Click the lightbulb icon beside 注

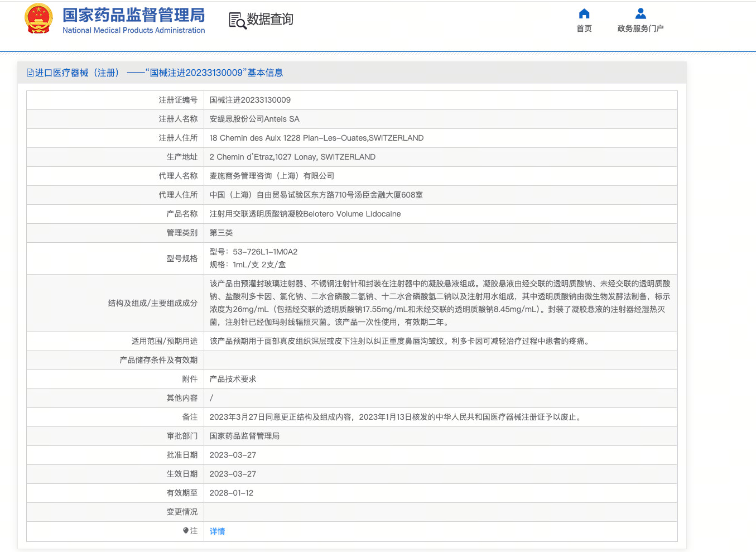tap(186, 531)
